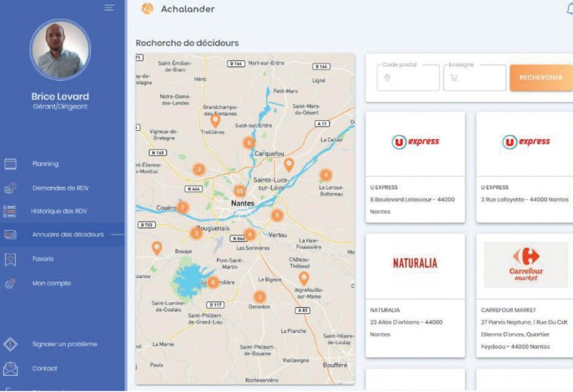Click address 8 Boulevard Lelasseur - 44000
The image size is (573, 392).
(x=413, y=199)
